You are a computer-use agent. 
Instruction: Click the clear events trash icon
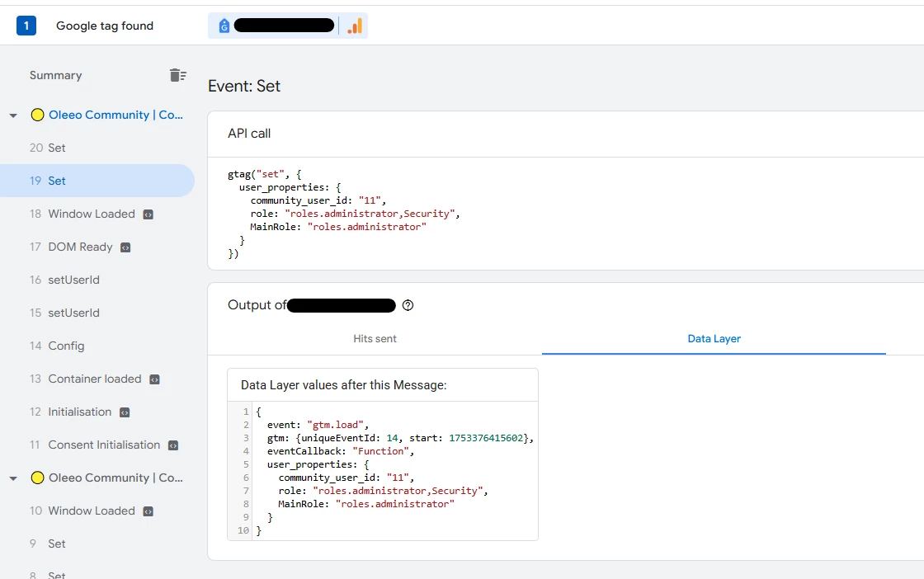(178, 75)
